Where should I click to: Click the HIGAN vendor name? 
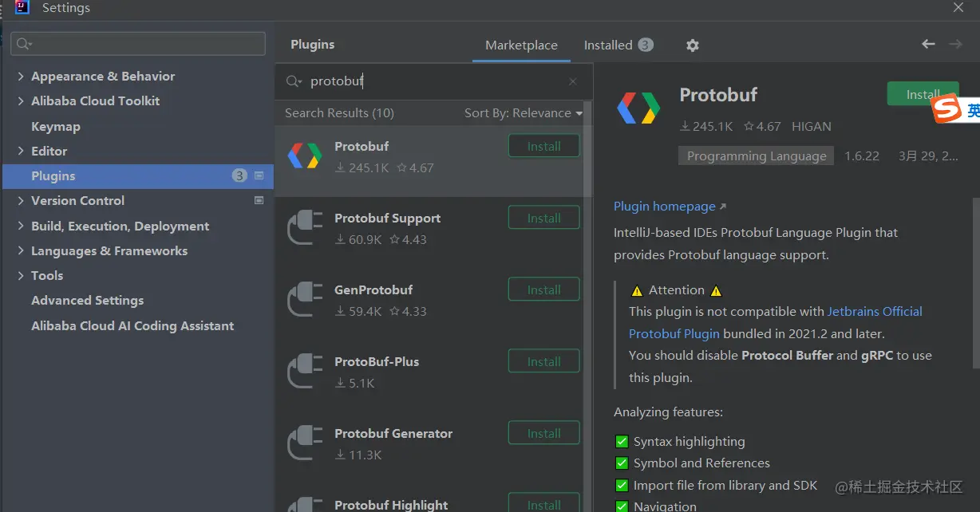pyautogui.click(x=811, y=126)
